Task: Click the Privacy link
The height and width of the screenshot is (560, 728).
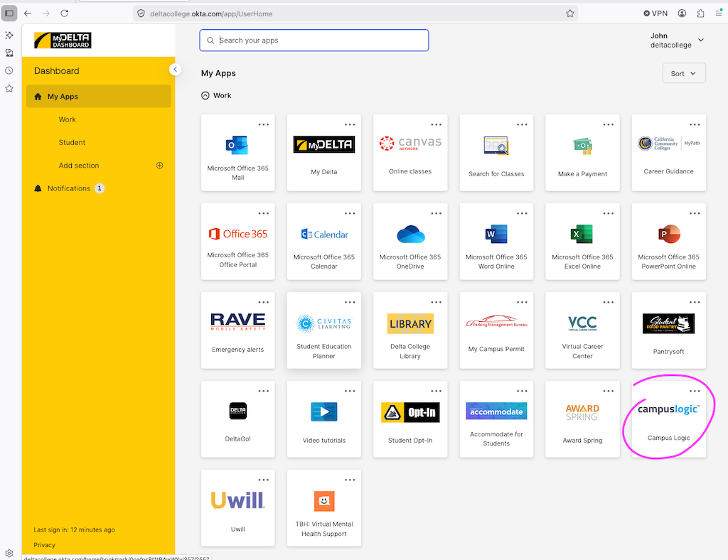Action: click(44, 545)
